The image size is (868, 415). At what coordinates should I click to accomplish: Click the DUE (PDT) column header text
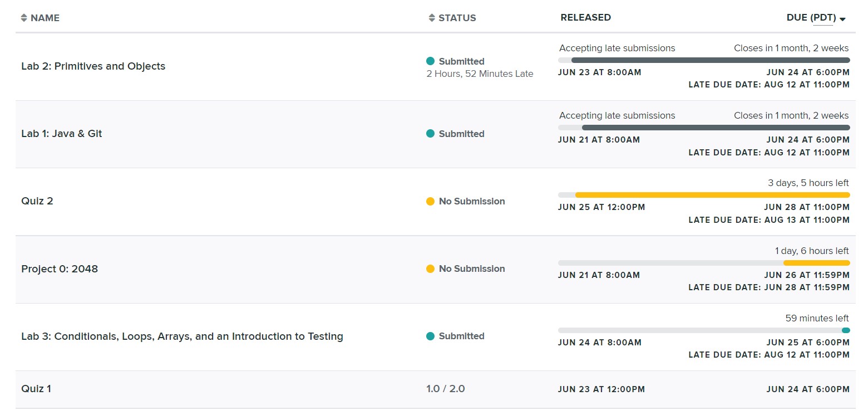pyautogui.click(x=811, y=18)
